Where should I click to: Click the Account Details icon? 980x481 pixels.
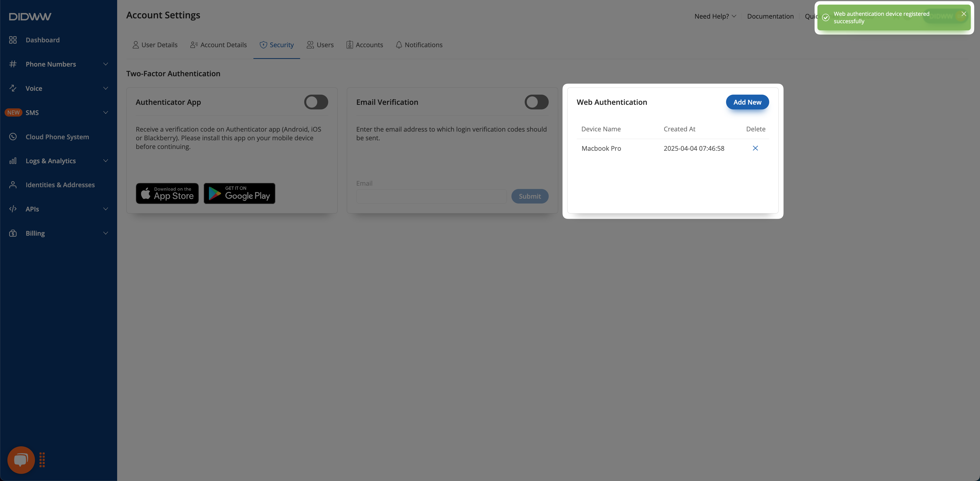[x=194, y=45]
